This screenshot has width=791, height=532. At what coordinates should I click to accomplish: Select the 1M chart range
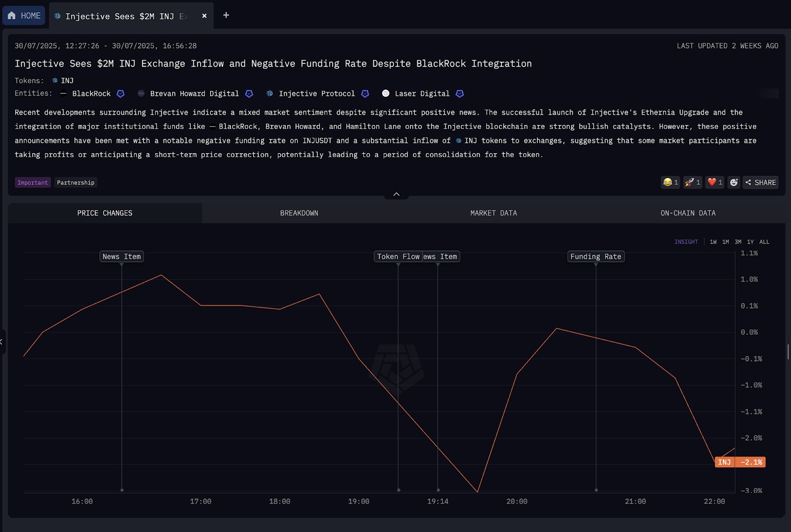pos(725,242)
